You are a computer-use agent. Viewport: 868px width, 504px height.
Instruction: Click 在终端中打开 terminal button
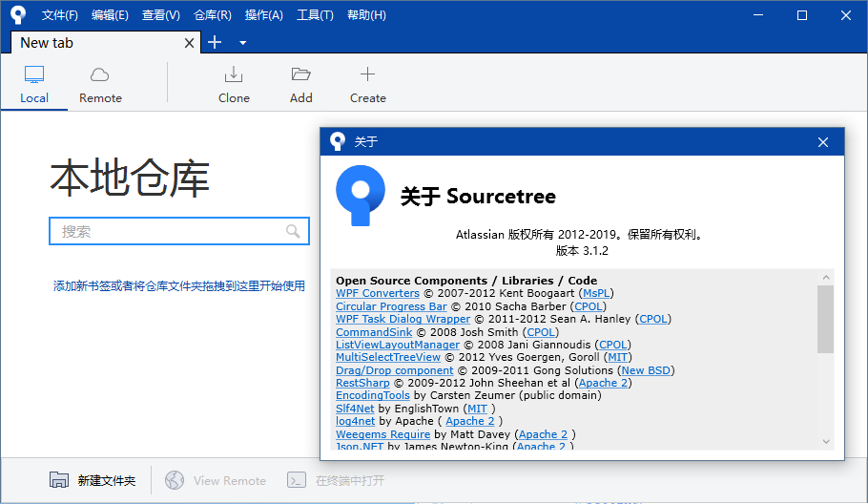(x=336, y=480)
